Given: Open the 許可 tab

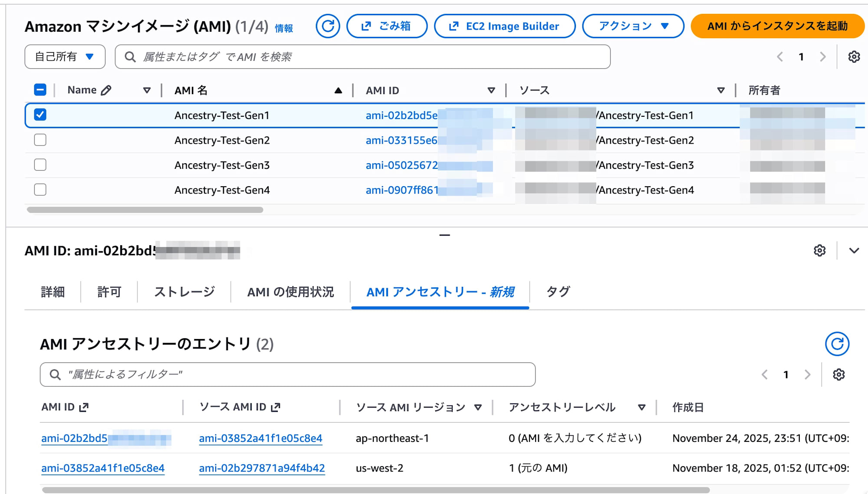Looking at the screenshot, I should coord(108,292).
